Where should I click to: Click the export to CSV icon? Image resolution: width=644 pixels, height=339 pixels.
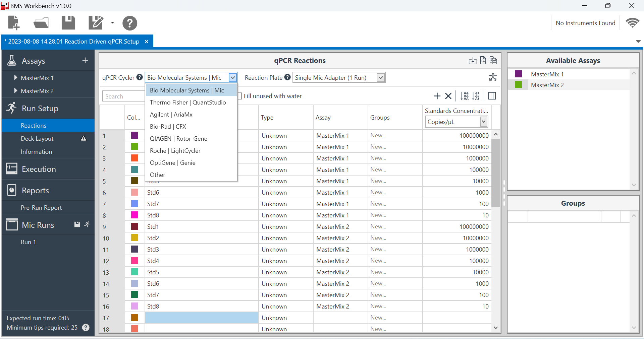click(483, 60)
